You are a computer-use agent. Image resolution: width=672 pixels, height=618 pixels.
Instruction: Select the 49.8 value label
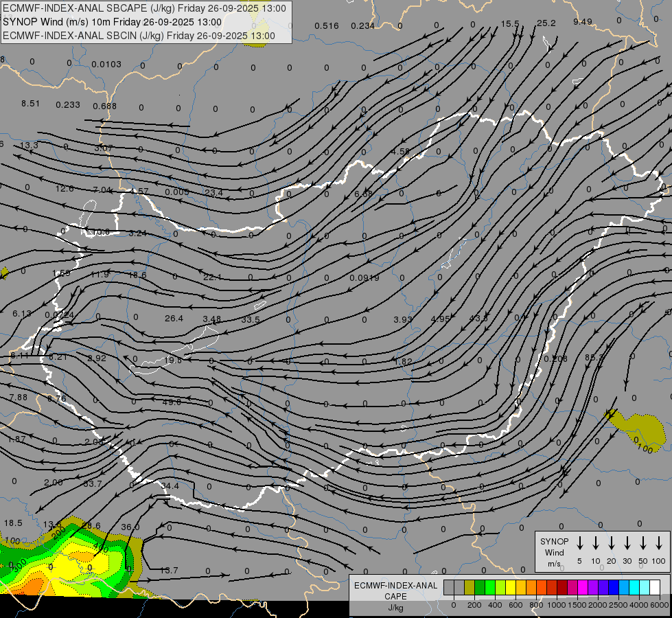pos(172,402)
